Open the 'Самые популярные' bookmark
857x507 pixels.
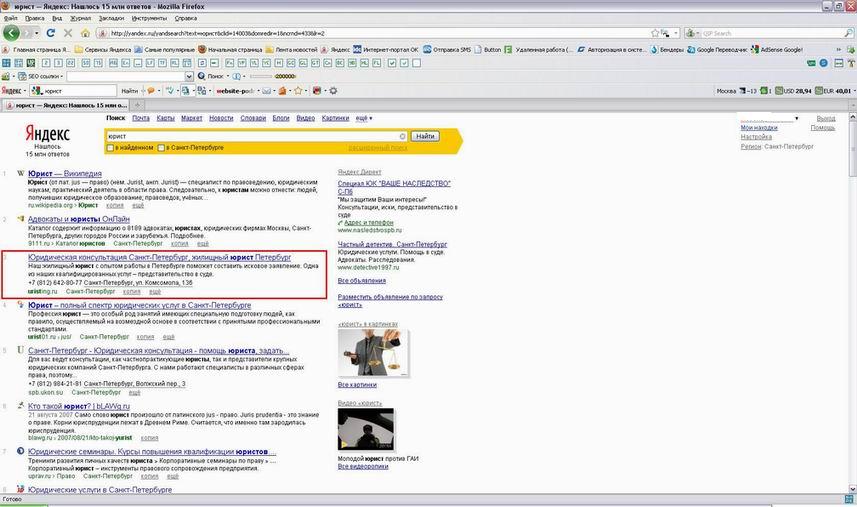coord(165,50)
